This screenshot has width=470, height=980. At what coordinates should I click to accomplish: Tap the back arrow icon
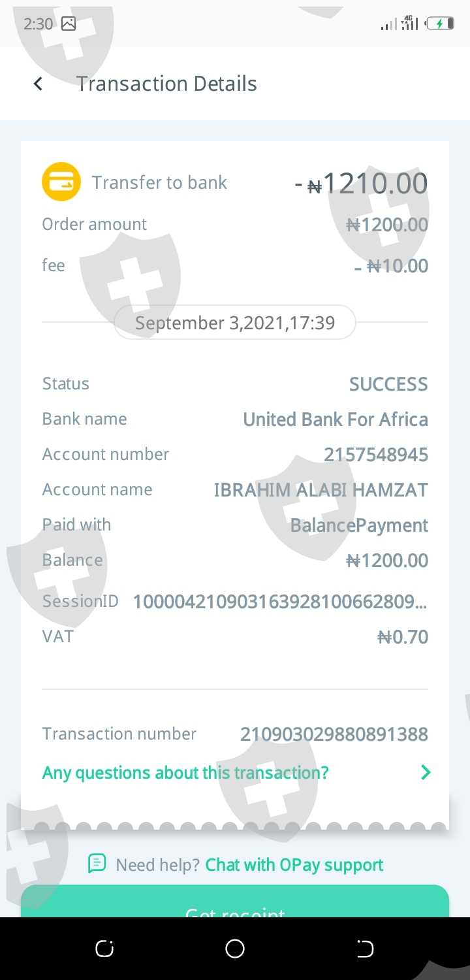coord(39,84)
